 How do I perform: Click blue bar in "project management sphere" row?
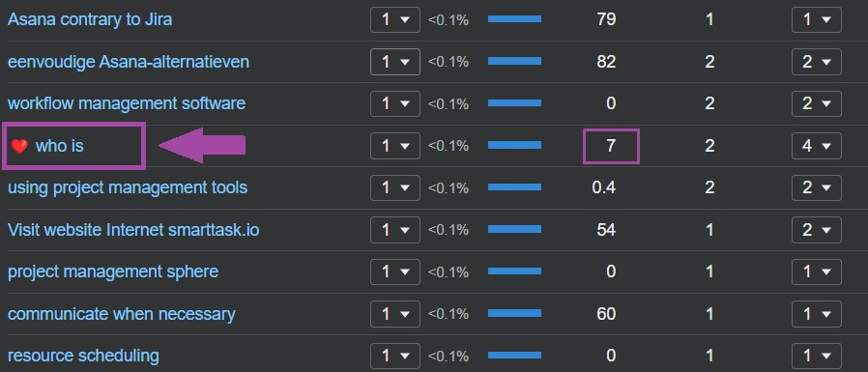click(514, 272)
